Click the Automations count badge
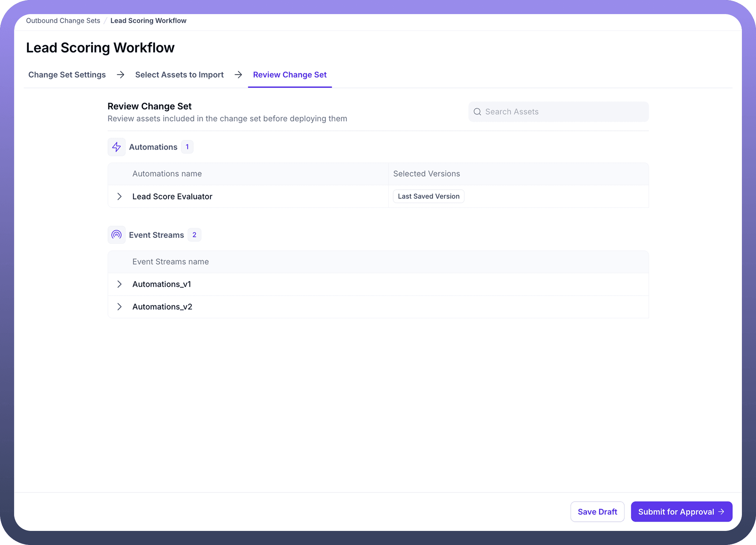This screenshot has height=545, width=756. point(187,147)
